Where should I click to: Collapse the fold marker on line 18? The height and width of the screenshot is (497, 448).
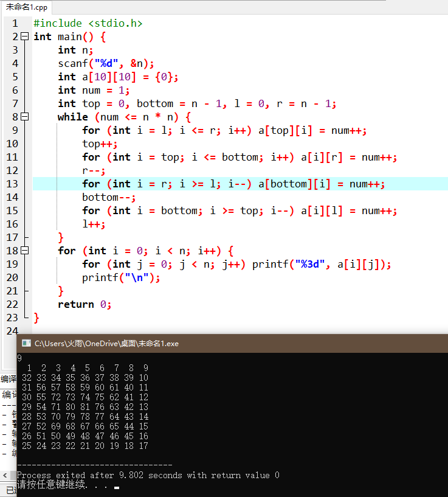[25, 251]
